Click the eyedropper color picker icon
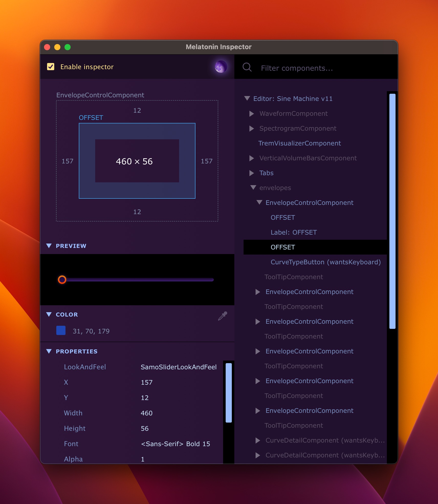This screenshot has width=438, height=504. (223, 316)
